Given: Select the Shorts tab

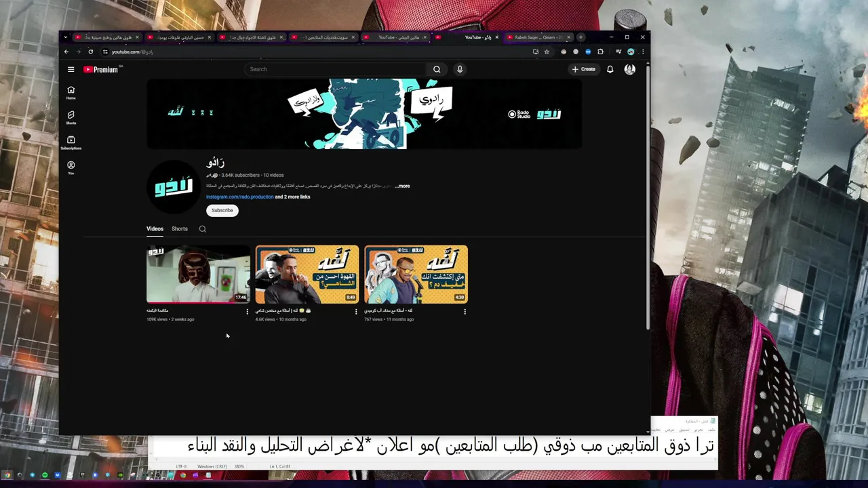Looking at the screenshot, I should pos(180,229).
